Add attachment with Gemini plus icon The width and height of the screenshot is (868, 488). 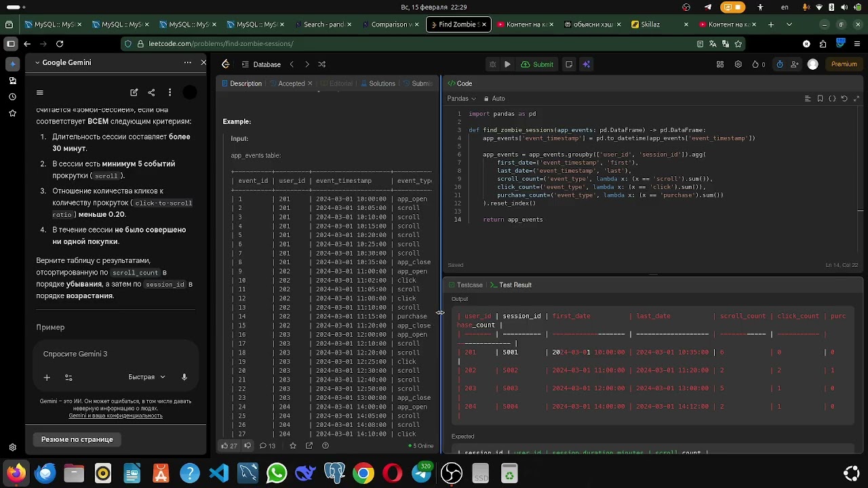tap(47, 378)
